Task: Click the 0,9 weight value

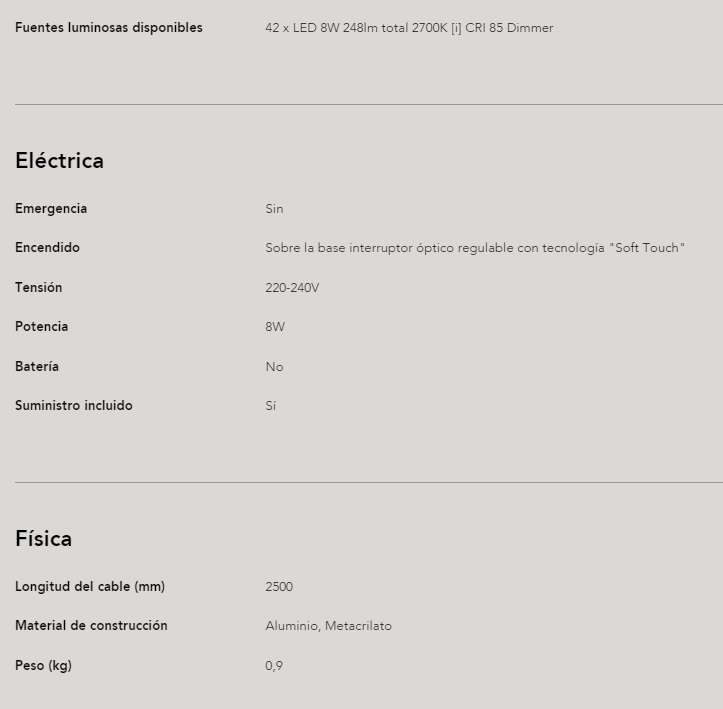Action: click(x=274, y=666)
